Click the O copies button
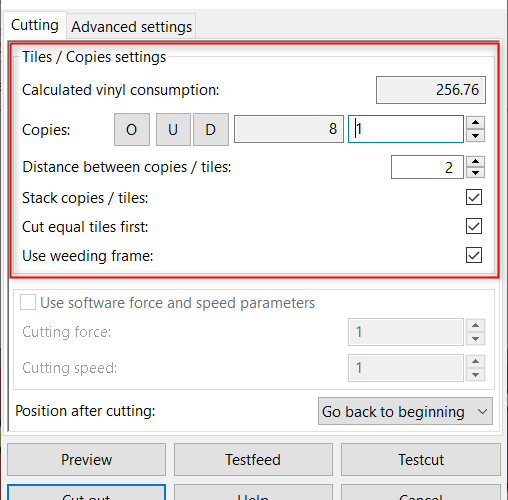Image resolution: width=508 pixels, height=500 pixels. [132, 129]
